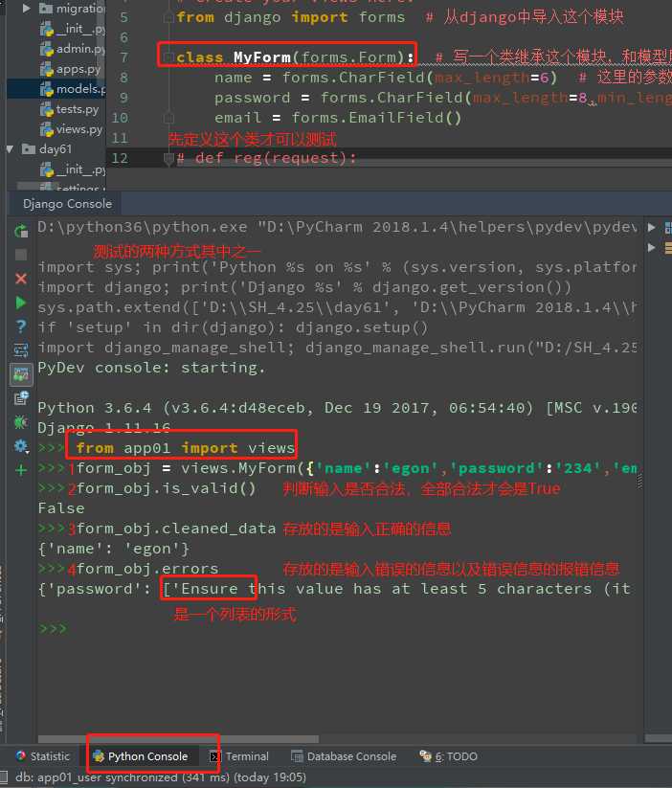Click the gray Stop console square
Image resolution: width=672 pixels, height=788 pixels.
pos(21,255)
